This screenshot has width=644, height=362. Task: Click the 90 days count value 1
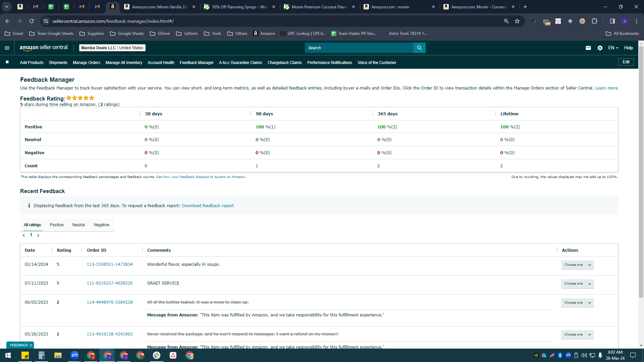[x=257, y=166]
